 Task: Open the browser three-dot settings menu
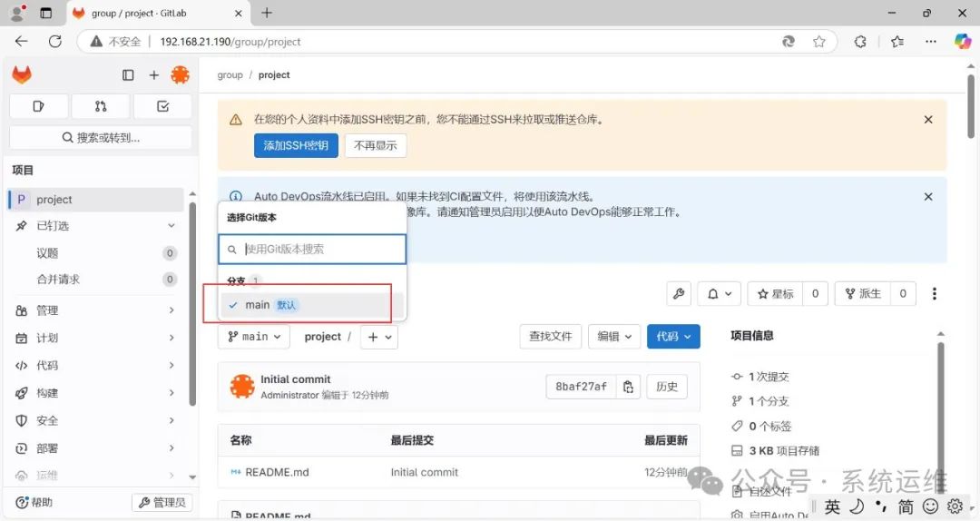(x=931, y=41)
